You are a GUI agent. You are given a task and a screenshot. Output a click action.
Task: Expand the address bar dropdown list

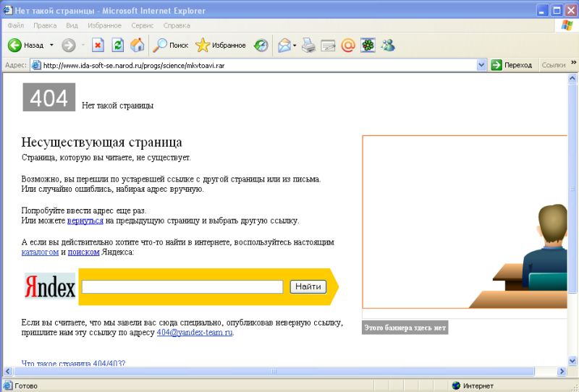coord(481,65)
